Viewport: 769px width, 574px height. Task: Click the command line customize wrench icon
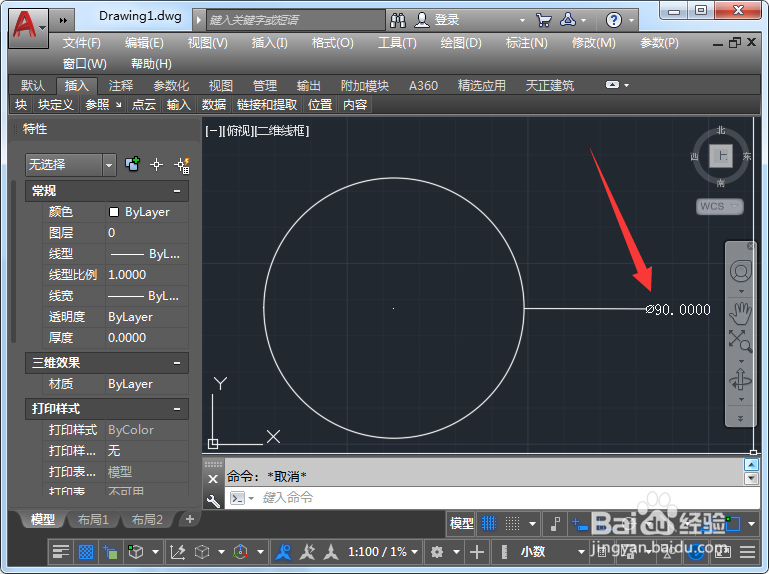click(x=213, y=501)
